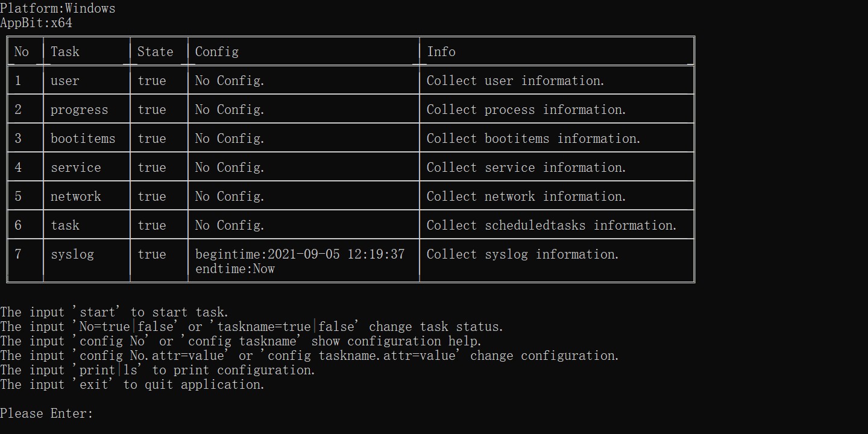Click the 'Config' column header
868x434 pixels.
(x=216, y=52)
